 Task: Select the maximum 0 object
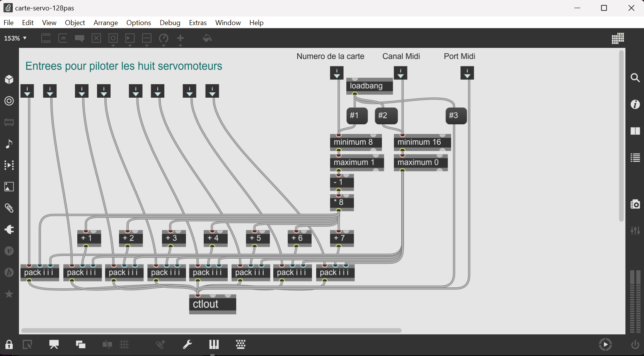421,163
